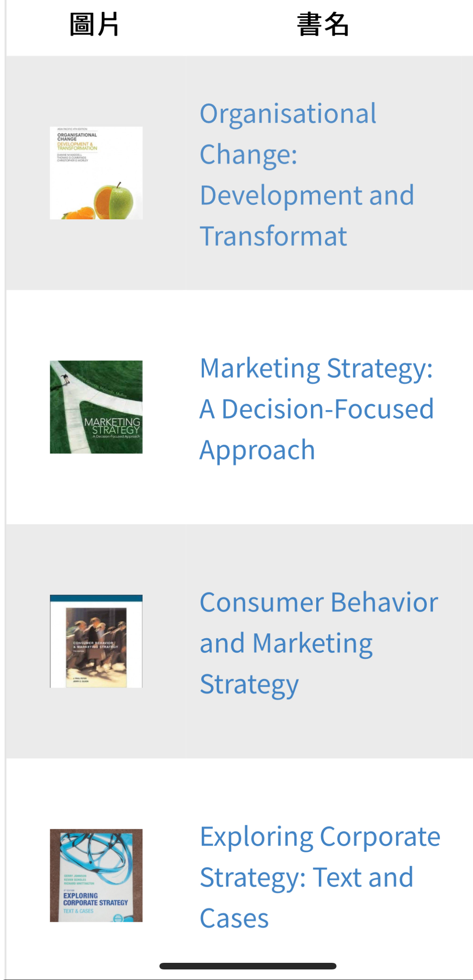Click 'Cases' at the end of the last book title
This screenshot has width=473, height=980.
(234, 919)
